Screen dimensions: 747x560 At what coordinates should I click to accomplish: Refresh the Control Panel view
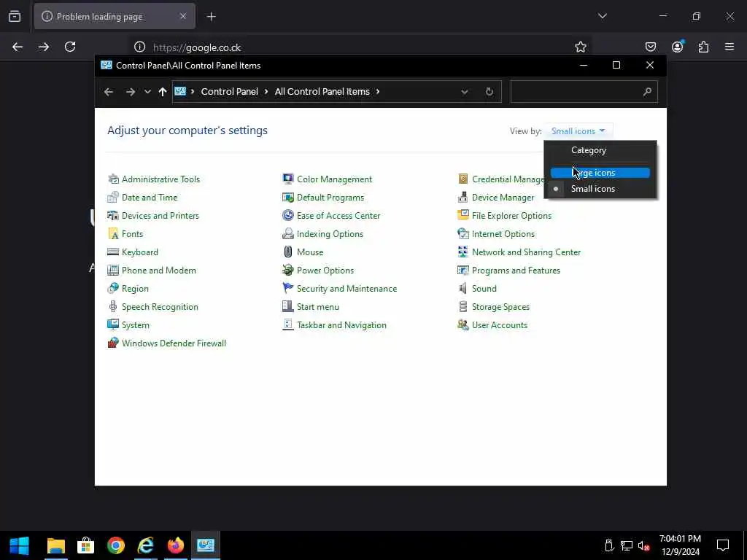click(489, 92)
